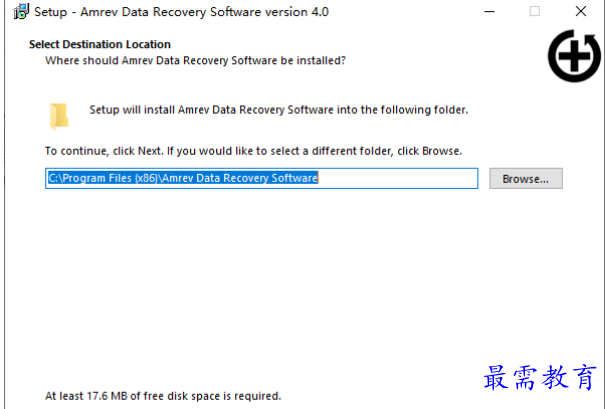The height and width of the screenshot is (409, 605).
Task: Click the plus sign inside the Amrev logo
Action: (x=575, y=56)
